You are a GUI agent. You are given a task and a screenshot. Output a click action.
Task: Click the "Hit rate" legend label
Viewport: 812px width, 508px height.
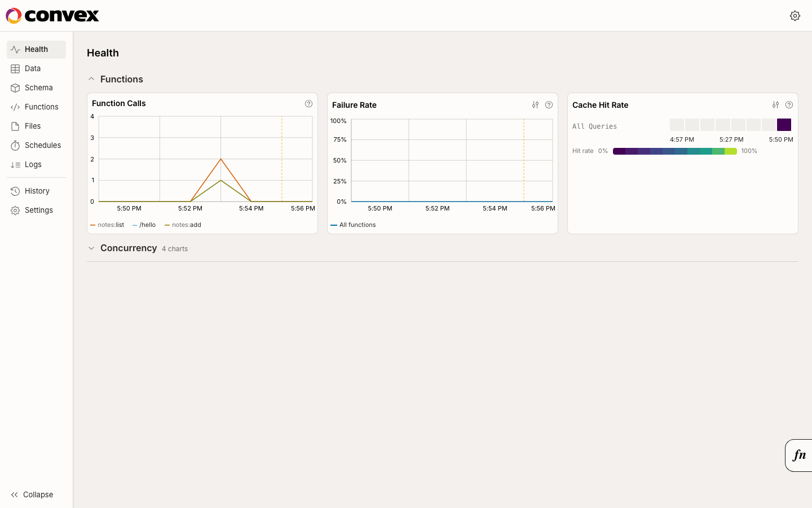click(583, 151)
